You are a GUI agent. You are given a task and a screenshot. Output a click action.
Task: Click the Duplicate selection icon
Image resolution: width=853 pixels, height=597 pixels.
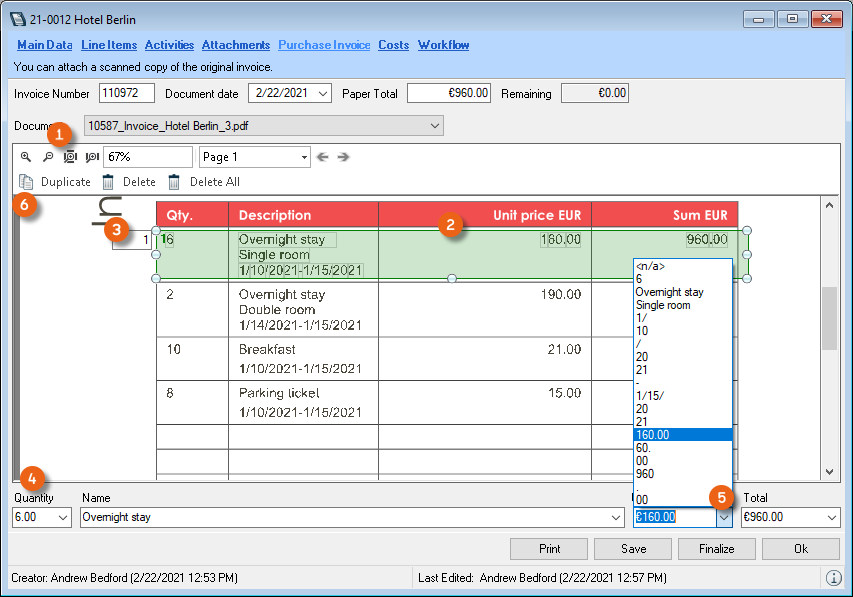tap(26, 182)
